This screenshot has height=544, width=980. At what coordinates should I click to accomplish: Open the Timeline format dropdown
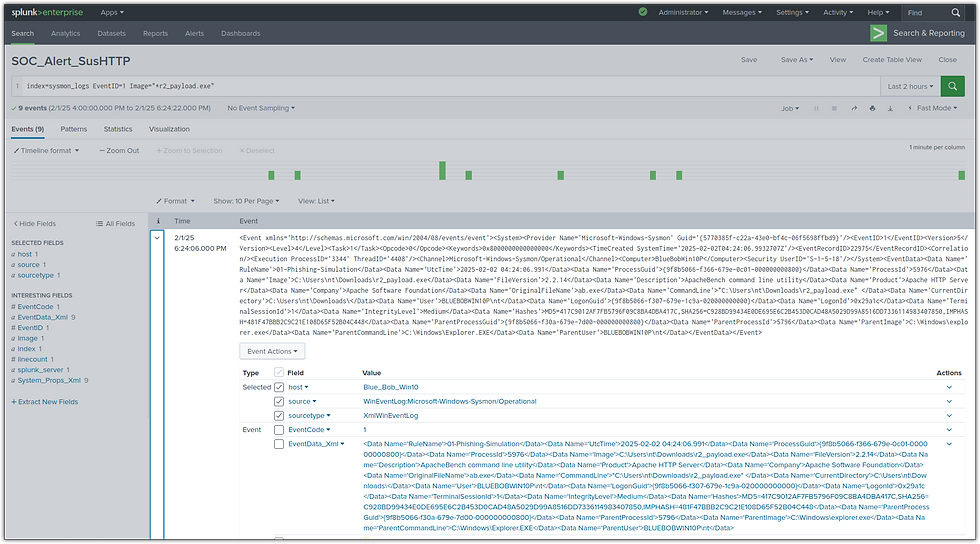47,151
